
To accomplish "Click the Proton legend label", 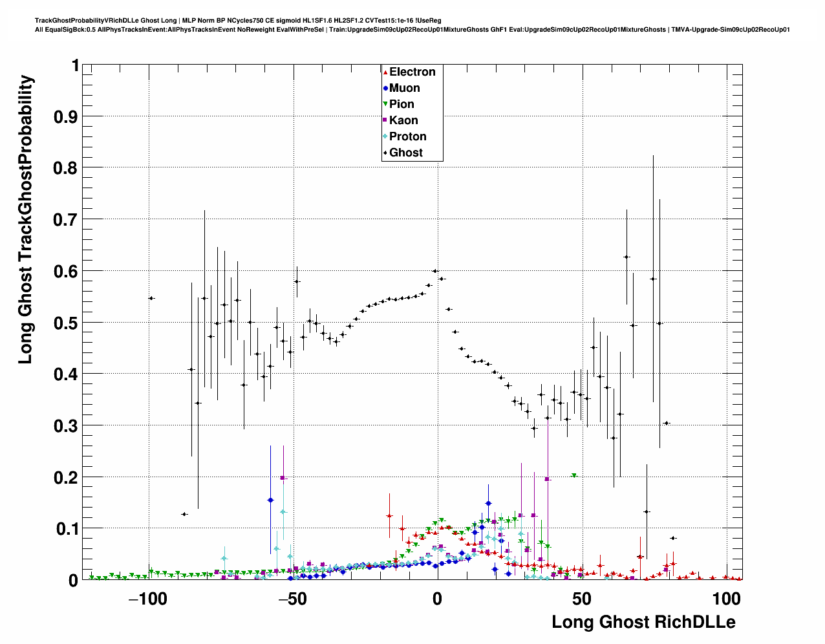I will [407, 136].
